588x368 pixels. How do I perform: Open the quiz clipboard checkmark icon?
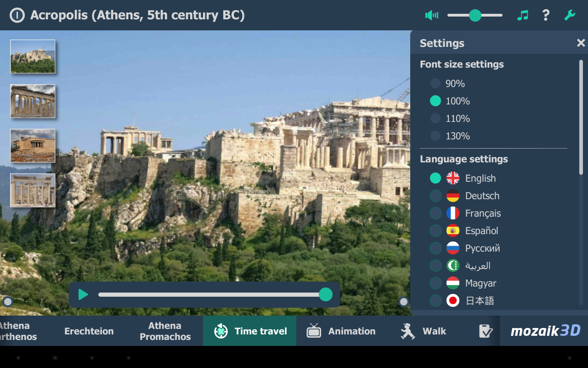coord(486,331)
